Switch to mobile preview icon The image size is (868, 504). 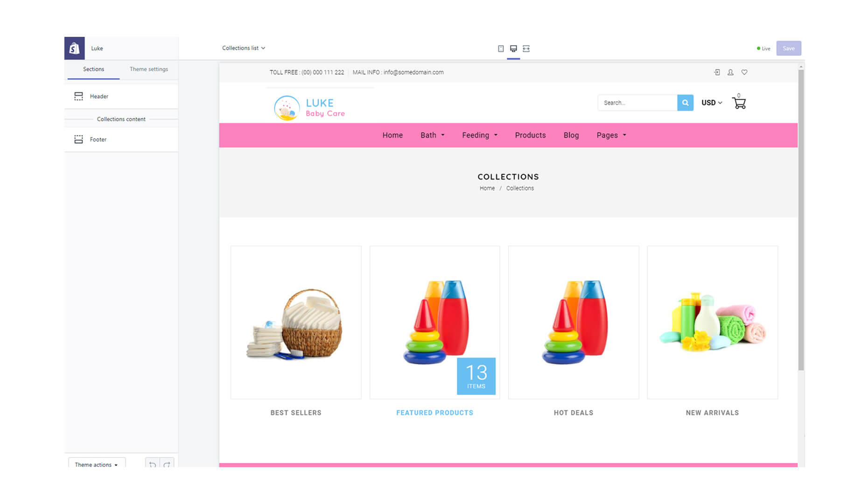(x=501, y=49)
